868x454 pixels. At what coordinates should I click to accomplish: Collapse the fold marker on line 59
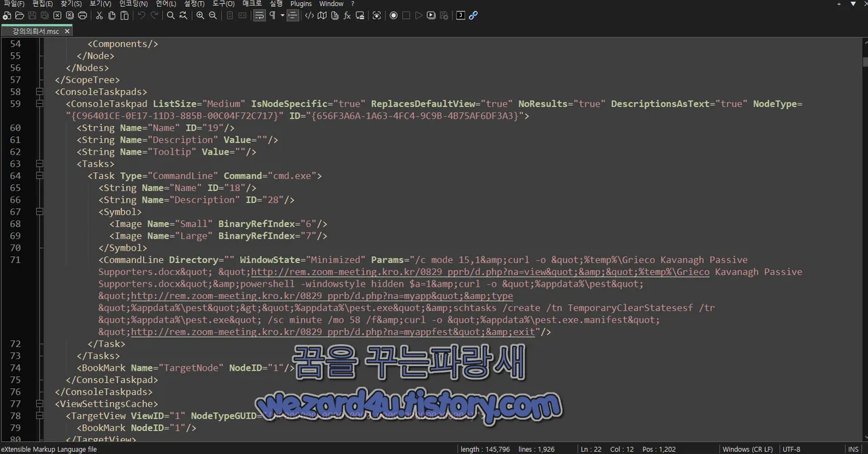39,104
